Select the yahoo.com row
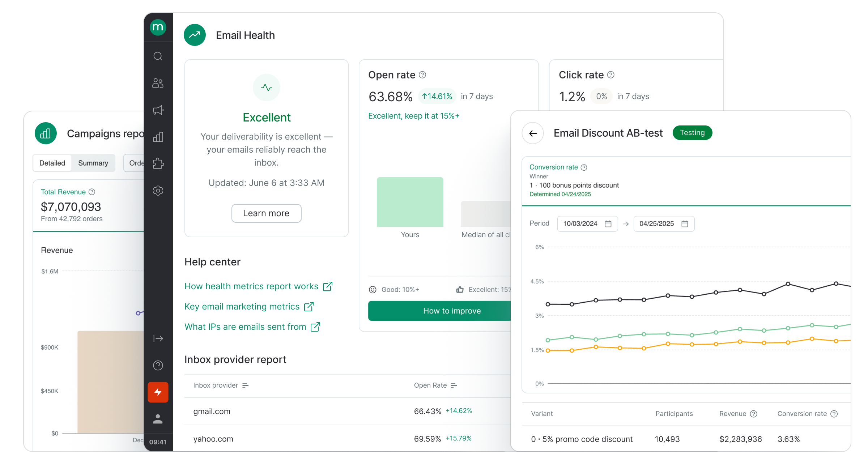The height and width of the screenshot is (452, 868). pos(347,439)
